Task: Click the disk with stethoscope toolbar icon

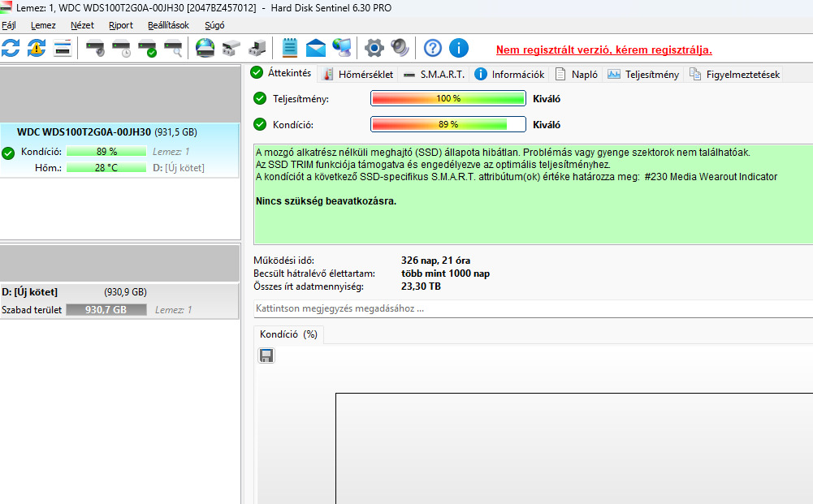Action: point(95,48)
